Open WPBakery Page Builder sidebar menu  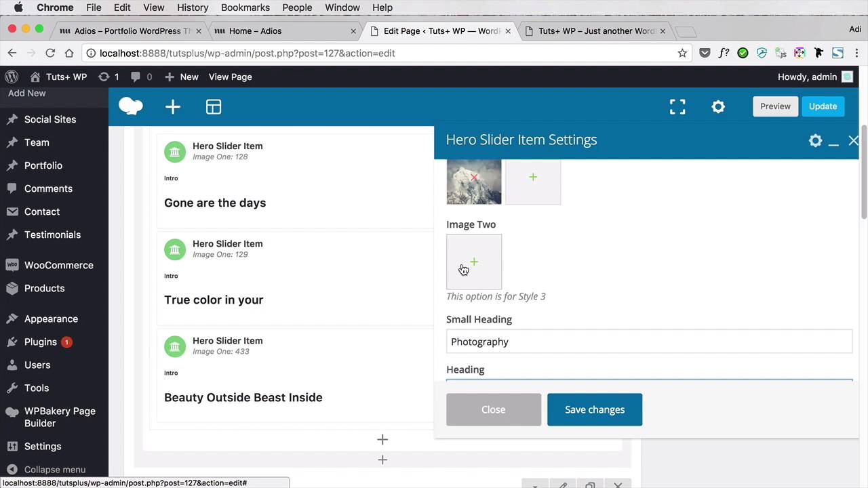pos(54,417)
